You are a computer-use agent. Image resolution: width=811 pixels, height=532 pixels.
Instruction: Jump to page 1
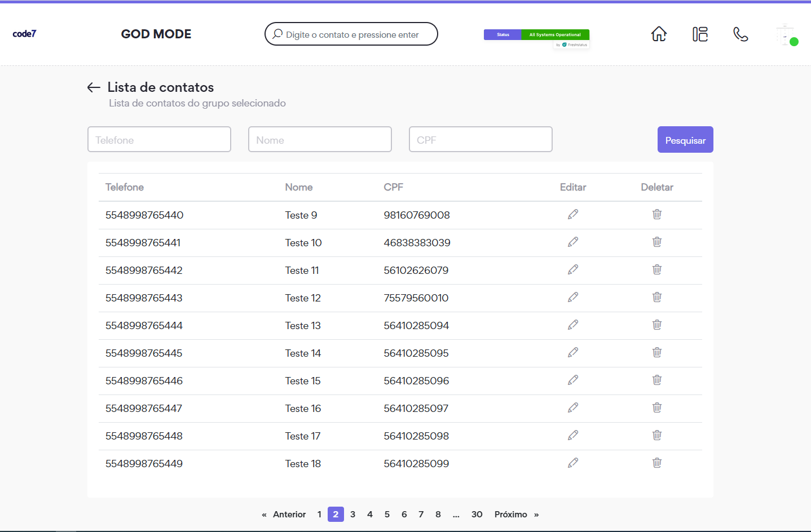pyautogui.click(x=319, y=515)
